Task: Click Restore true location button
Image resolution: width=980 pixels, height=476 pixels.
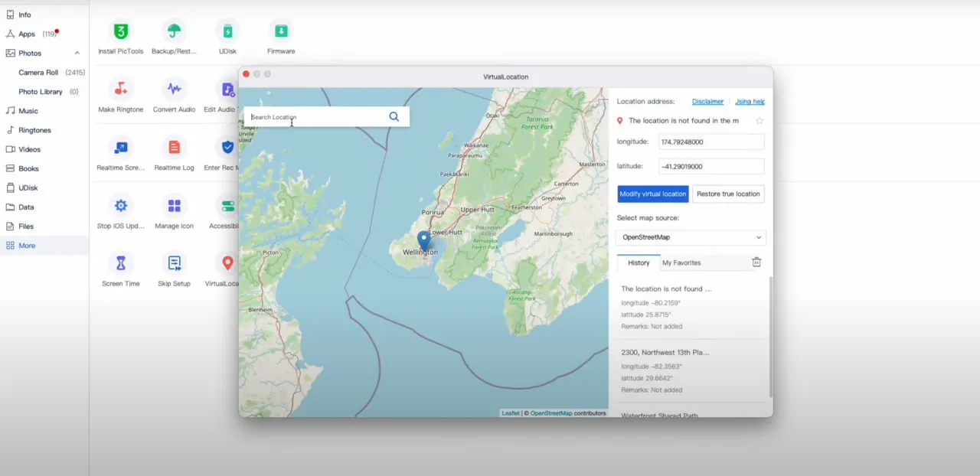Action: tap(728, 194)
